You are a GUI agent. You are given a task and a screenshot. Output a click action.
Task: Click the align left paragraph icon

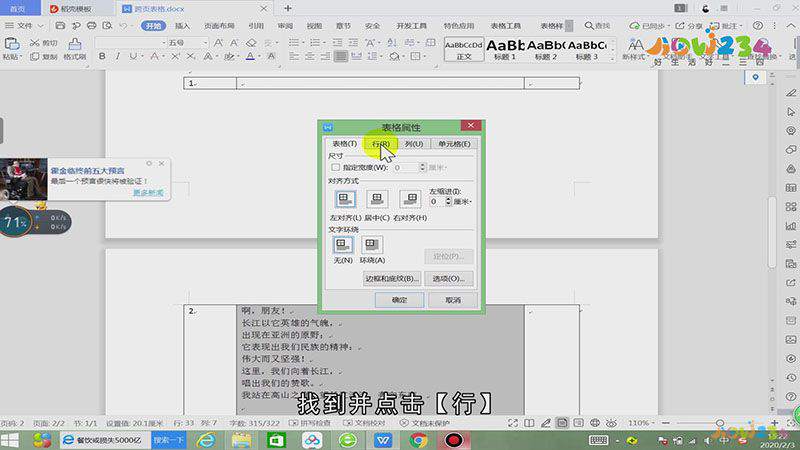coord(294,56)
